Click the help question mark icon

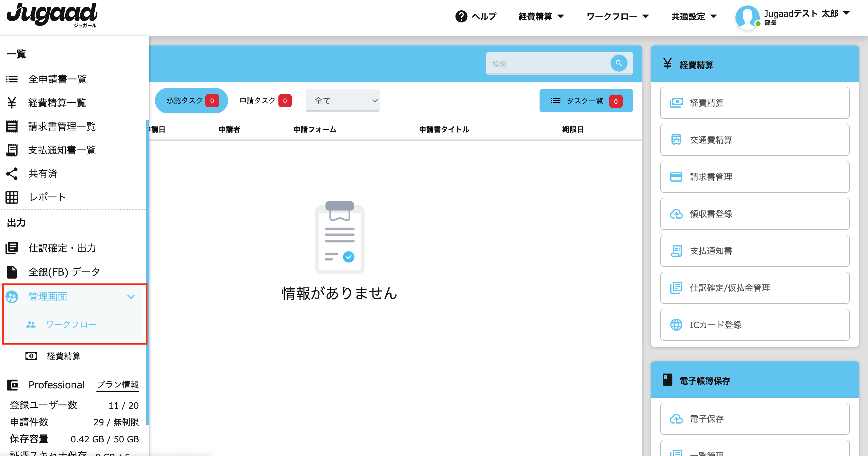point(461,16)
